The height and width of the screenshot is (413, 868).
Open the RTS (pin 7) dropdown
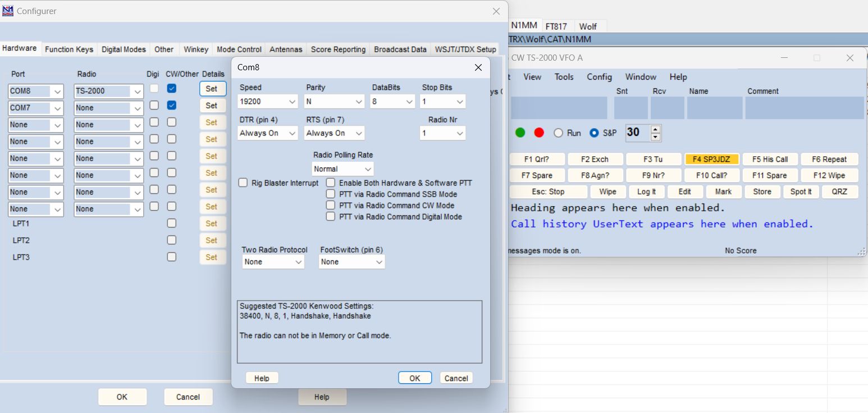click(x=334, y=133)
